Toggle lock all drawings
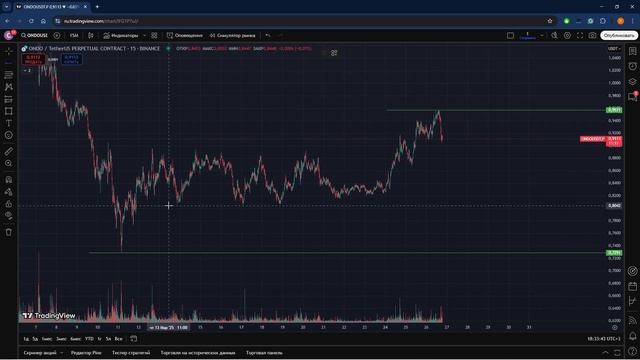The width and height of the screenshot is (640, 360). [x=9, y=204]
